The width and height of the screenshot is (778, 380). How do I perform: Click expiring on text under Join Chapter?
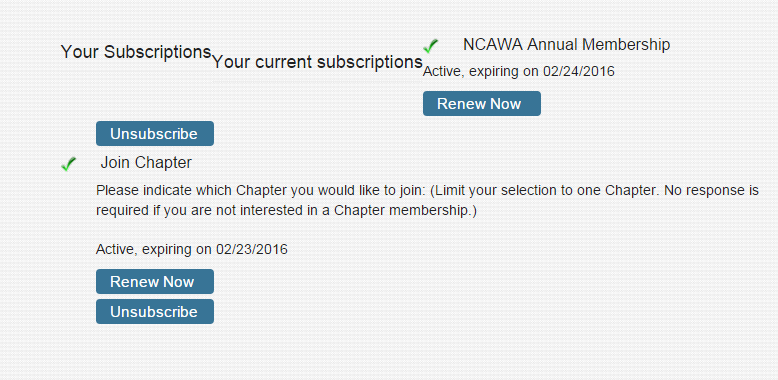175,249
